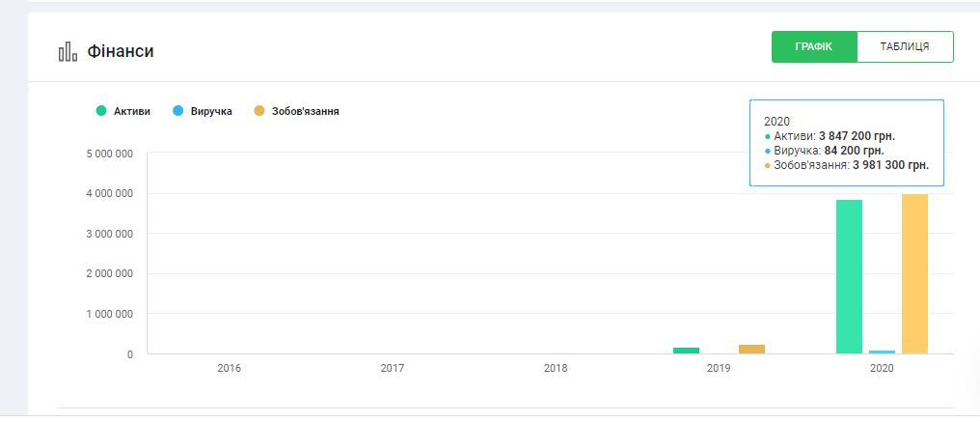Screen dimensions: 980x422
Task: Click the 5 000 000 y-axis label
Action: point(111,154)
